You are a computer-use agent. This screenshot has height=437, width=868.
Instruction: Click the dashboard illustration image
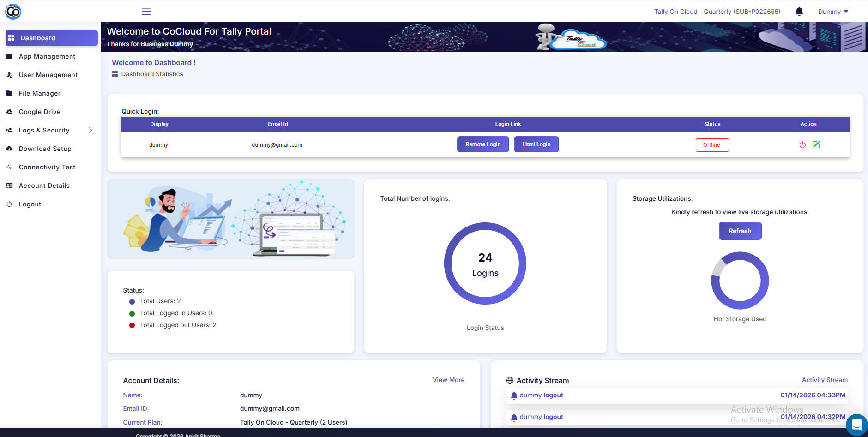point(231,219)
